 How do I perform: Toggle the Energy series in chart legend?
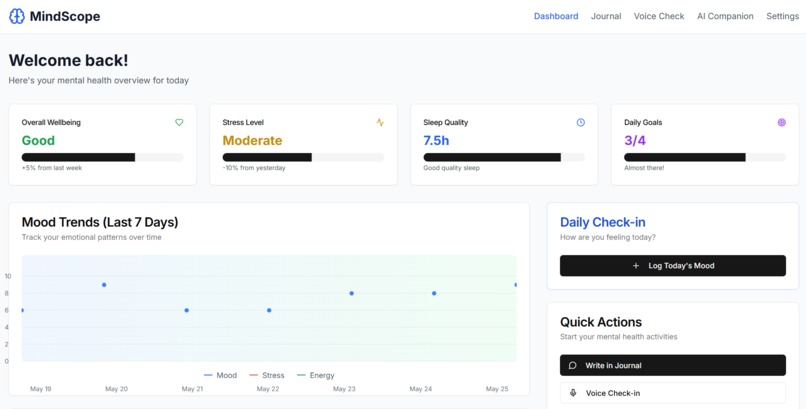[316, 376]
